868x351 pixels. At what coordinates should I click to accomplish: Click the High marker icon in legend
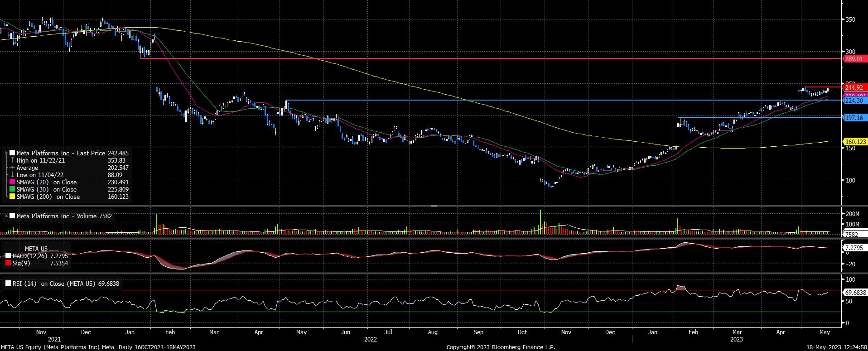click(12, 160)
